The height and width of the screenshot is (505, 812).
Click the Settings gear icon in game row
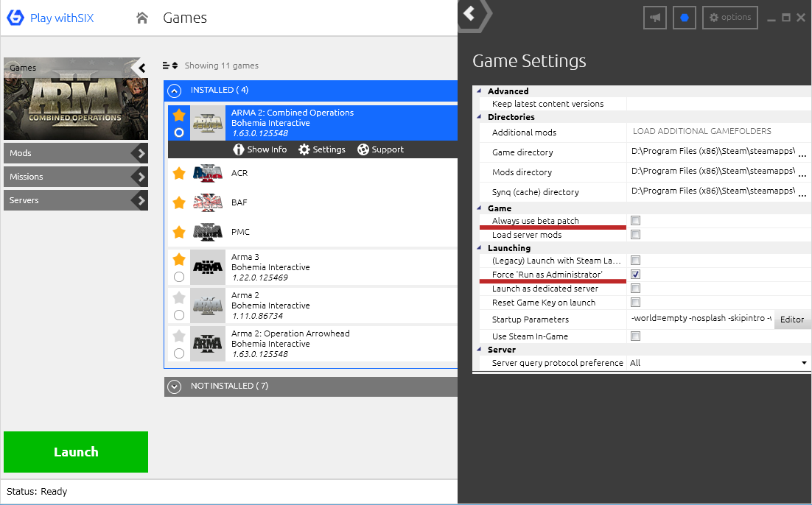[304, 149]
